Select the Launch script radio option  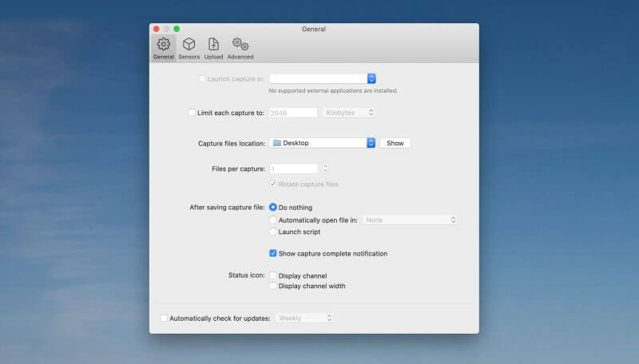(x=273, y=231)
